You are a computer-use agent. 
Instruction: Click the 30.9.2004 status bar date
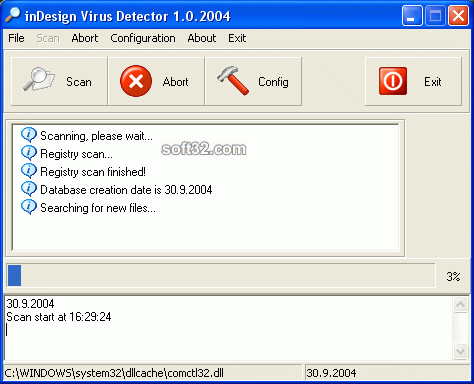click(331, 373)
